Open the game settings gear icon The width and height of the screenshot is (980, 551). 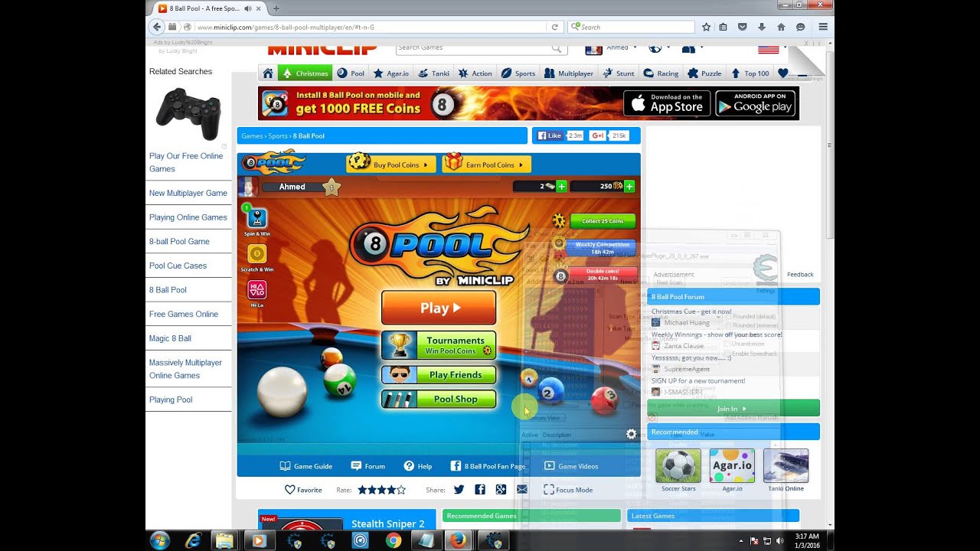[631, 434]
